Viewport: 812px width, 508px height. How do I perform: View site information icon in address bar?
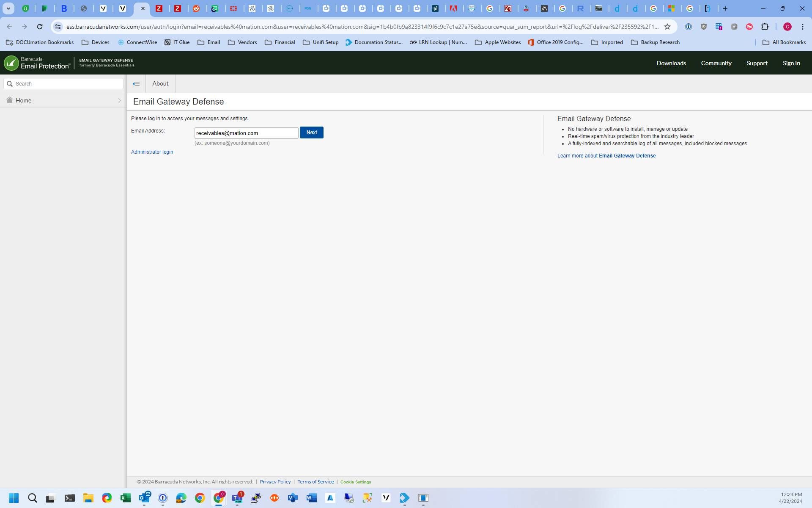coord(58,27)
